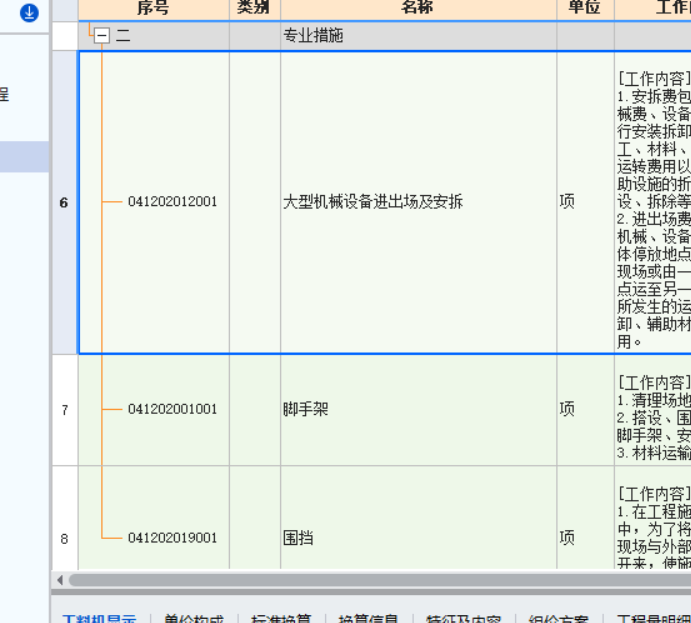Click code 041202012001

tap(173, 202)
